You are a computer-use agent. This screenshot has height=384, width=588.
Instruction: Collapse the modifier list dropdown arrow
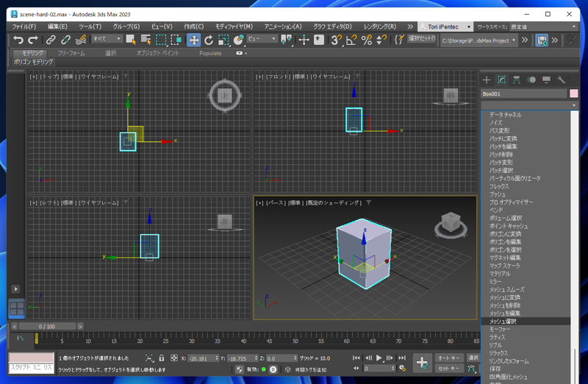(573, 105)
